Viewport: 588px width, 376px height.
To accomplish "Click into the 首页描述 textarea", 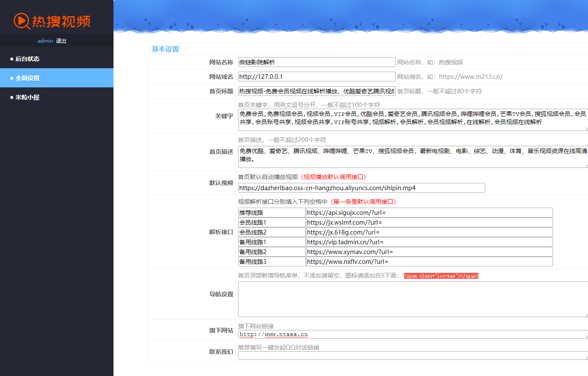I will coord(412,157).
